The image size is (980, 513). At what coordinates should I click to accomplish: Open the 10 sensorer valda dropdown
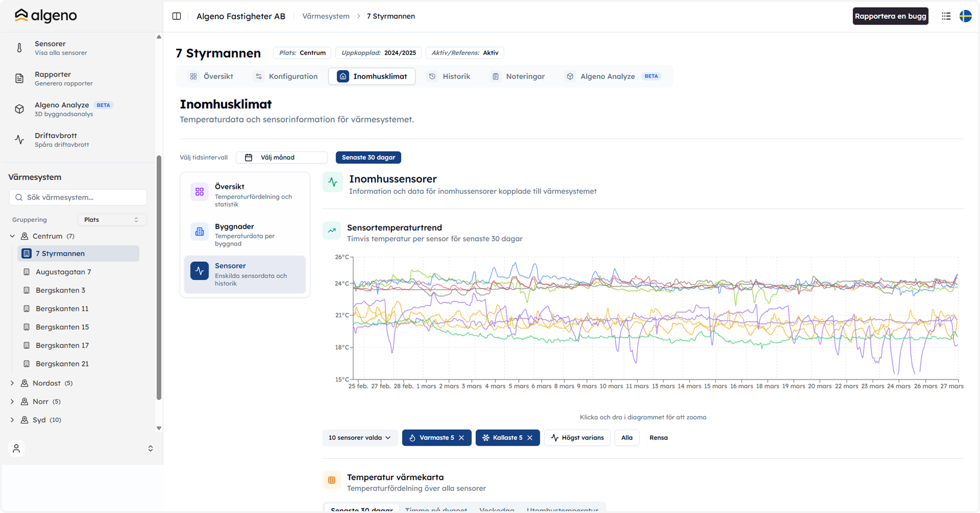[360, 437]
